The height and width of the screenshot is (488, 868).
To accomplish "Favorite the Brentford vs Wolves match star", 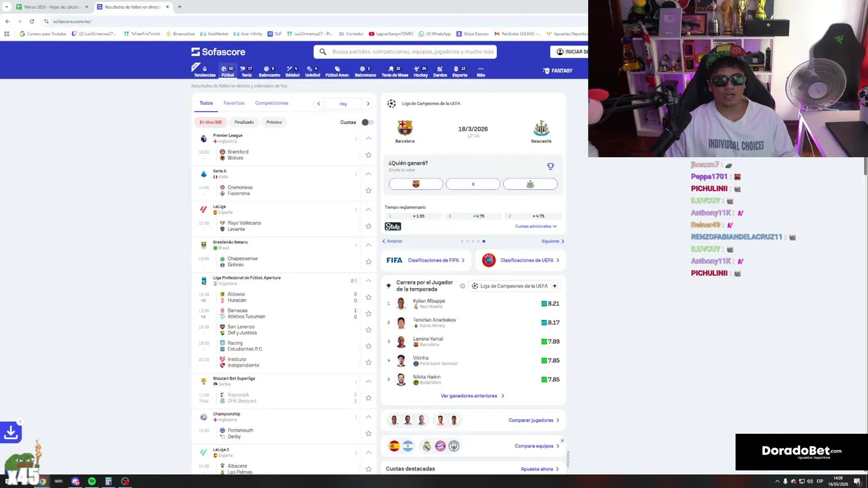I will 368,155.
